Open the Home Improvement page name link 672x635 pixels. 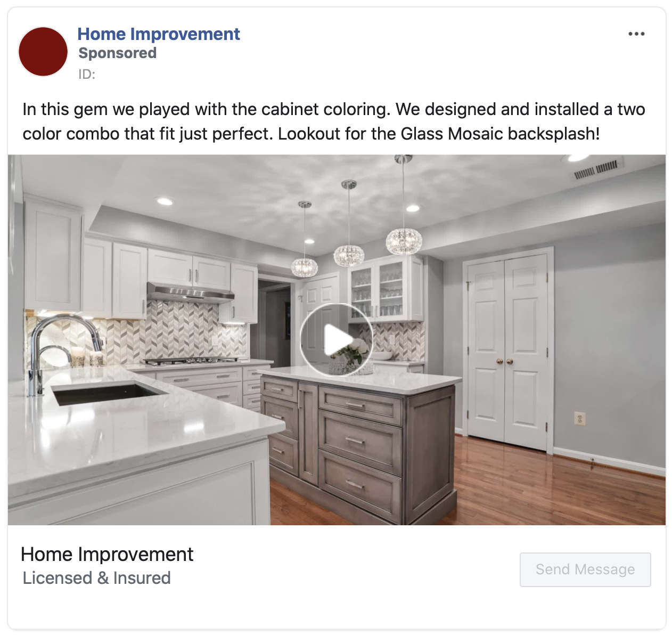[159, 34]
